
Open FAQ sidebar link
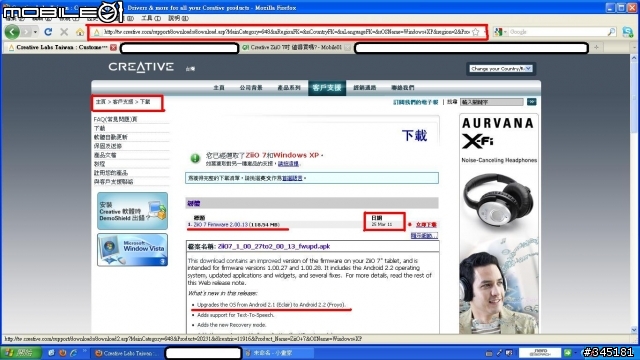click(x=116, y=119)
